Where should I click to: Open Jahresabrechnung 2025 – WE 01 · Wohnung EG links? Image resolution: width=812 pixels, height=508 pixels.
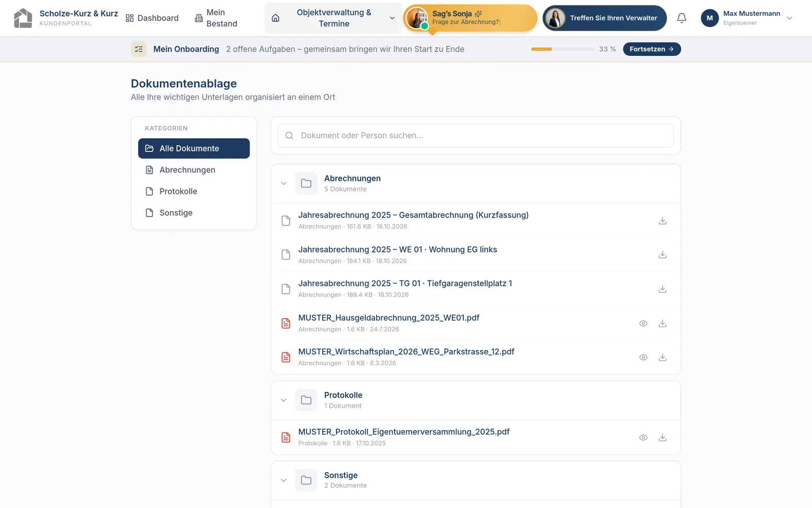397,249
